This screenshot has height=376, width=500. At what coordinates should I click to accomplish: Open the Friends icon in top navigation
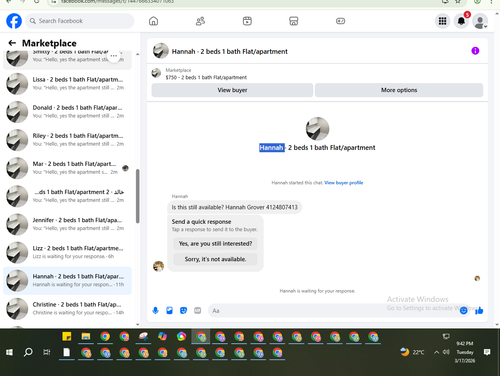(200, 21)
